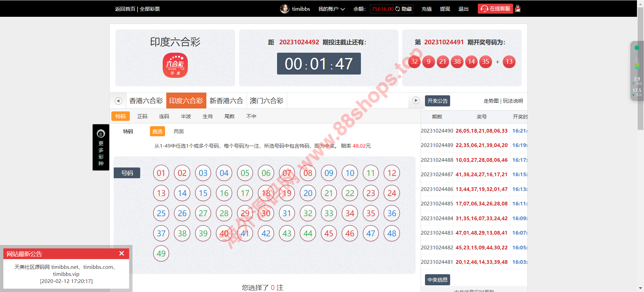Select number ball 49
This screenshot has width=644, height=292.
pyautogui.click(x=161, y=254)
